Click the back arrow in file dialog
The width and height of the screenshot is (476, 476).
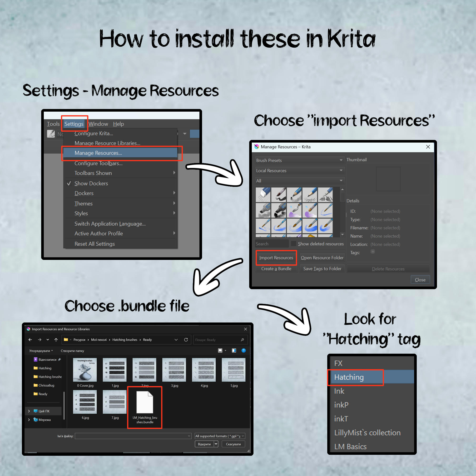pos(30,340)
